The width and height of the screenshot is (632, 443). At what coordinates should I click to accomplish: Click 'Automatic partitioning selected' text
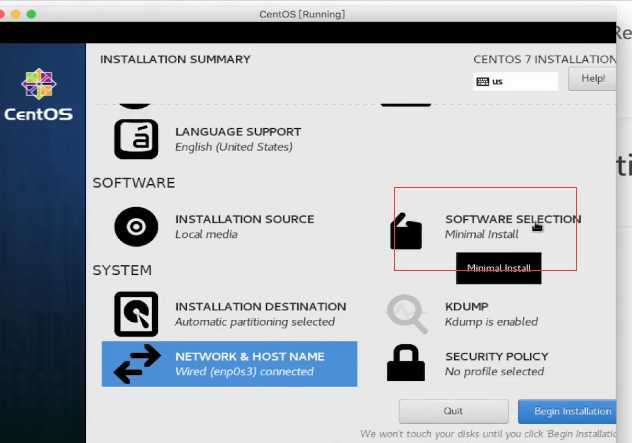tap(255, 322)
